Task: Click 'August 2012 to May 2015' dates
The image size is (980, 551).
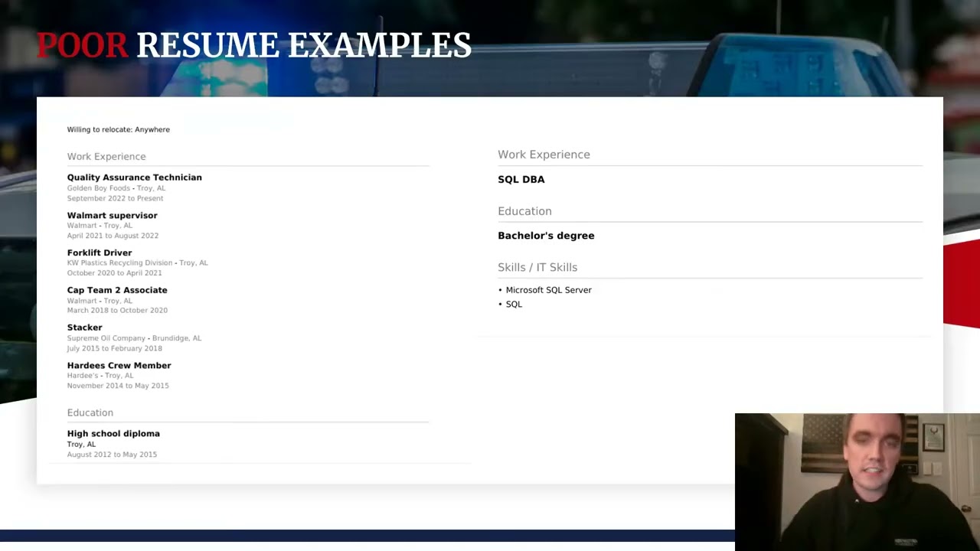Action: (112, 455)
